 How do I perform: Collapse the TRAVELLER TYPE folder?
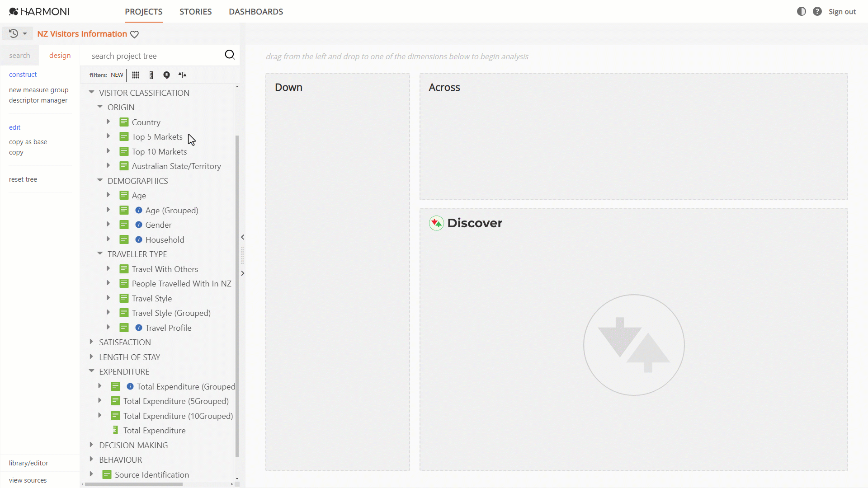point(100,253)
